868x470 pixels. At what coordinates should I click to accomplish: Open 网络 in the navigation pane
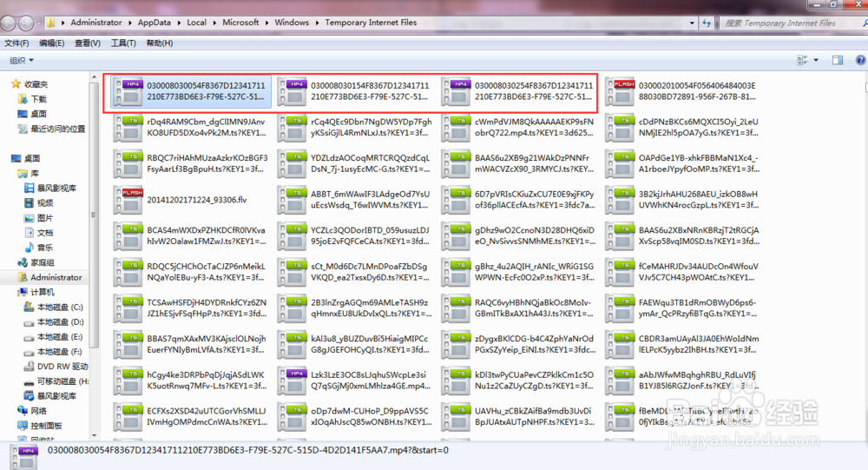(x=32, y=411)
